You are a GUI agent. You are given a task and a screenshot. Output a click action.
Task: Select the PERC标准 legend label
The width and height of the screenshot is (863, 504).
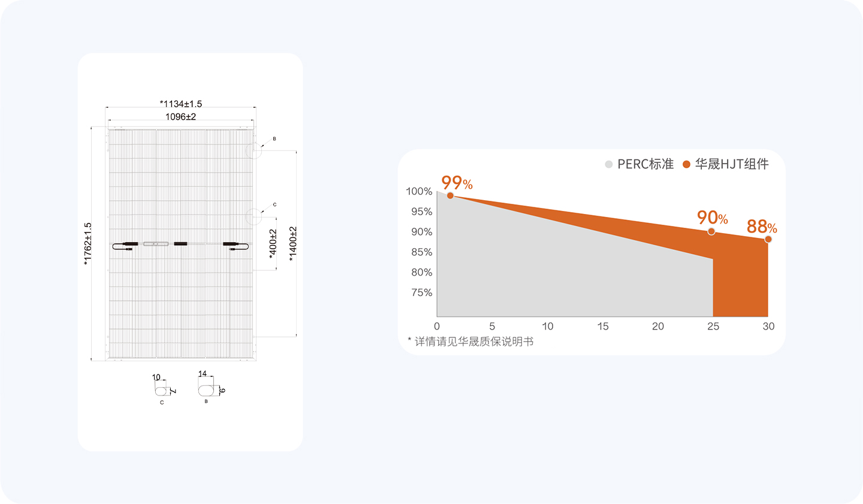click(x=645, y=164)
